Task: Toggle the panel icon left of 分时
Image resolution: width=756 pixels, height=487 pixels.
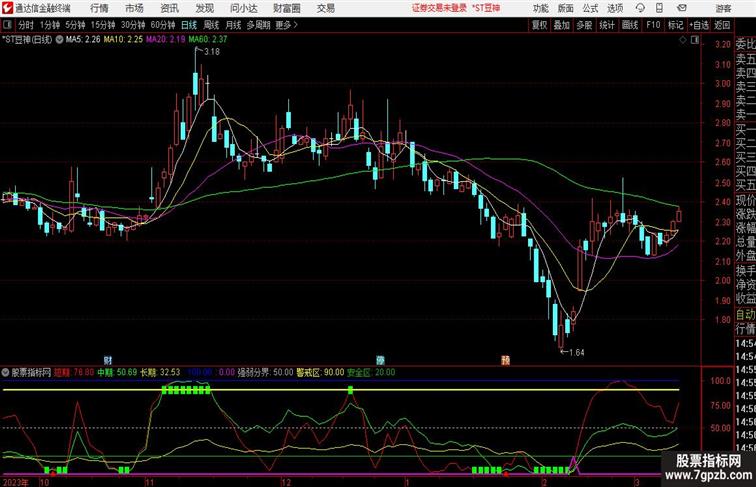Action: (x=7, y=25)
